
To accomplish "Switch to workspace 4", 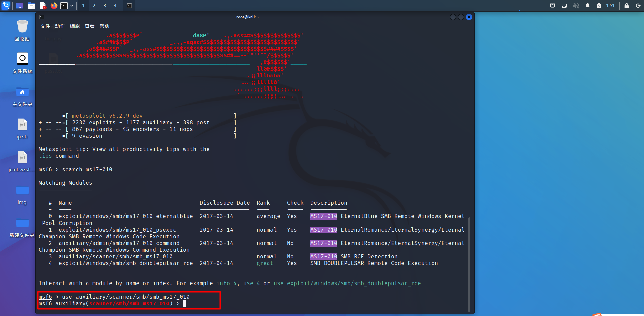I will click(x=115, y=6).
